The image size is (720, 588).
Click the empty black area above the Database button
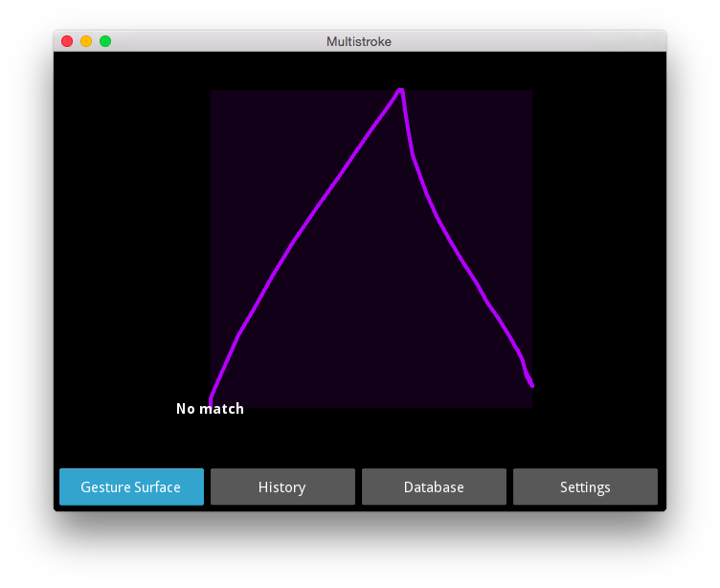(x=434, y=439)
